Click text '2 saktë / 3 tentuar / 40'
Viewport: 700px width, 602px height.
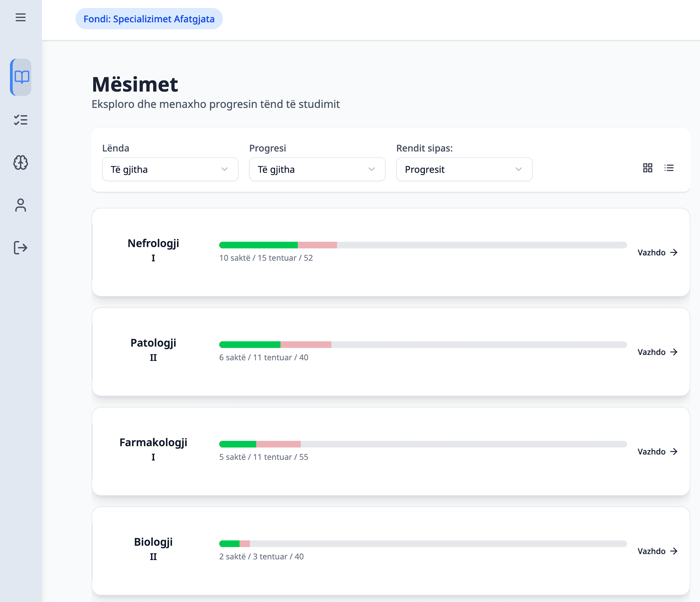[261, 557]
